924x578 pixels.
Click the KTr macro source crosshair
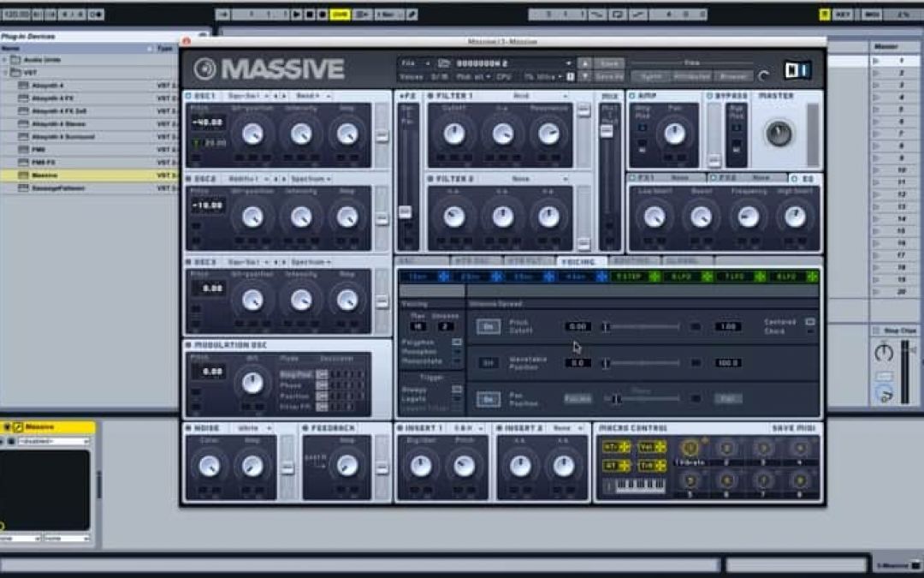coord(624,448)
